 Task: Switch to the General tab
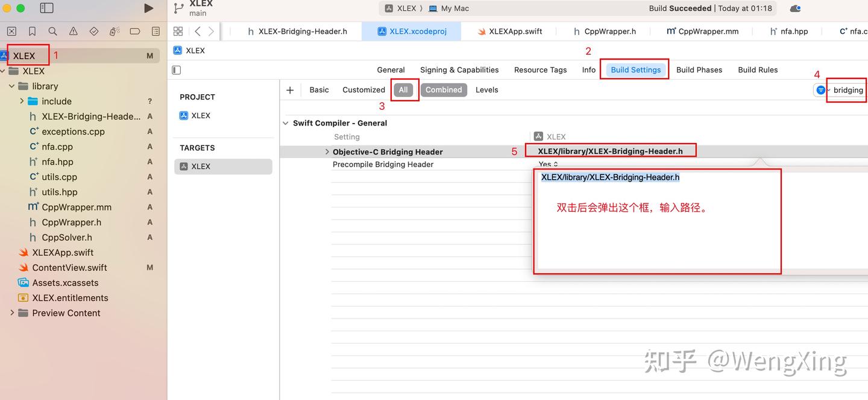(x=391, y=70)
